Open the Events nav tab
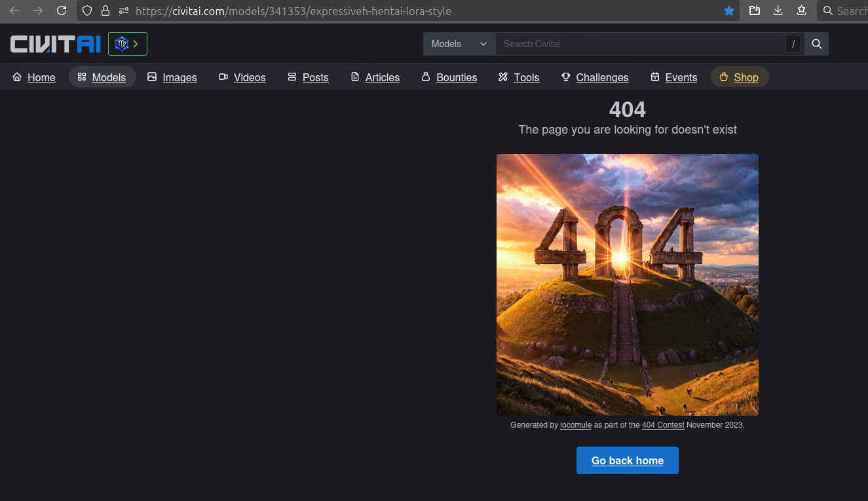The image size is (868, 501). pos(674,77)
